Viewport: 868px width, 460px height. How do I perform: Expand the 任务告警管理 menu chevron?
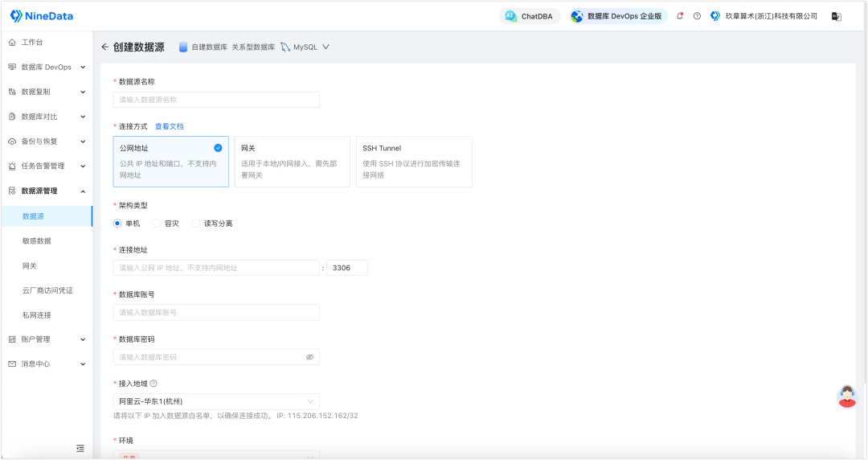point(83,166)
